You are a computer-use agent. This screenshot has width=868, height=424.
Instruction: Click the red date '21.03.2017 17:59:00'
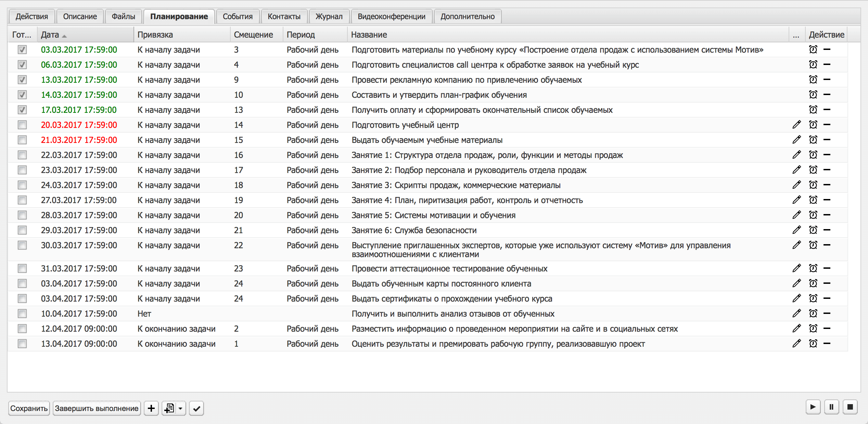click(79, 140)
